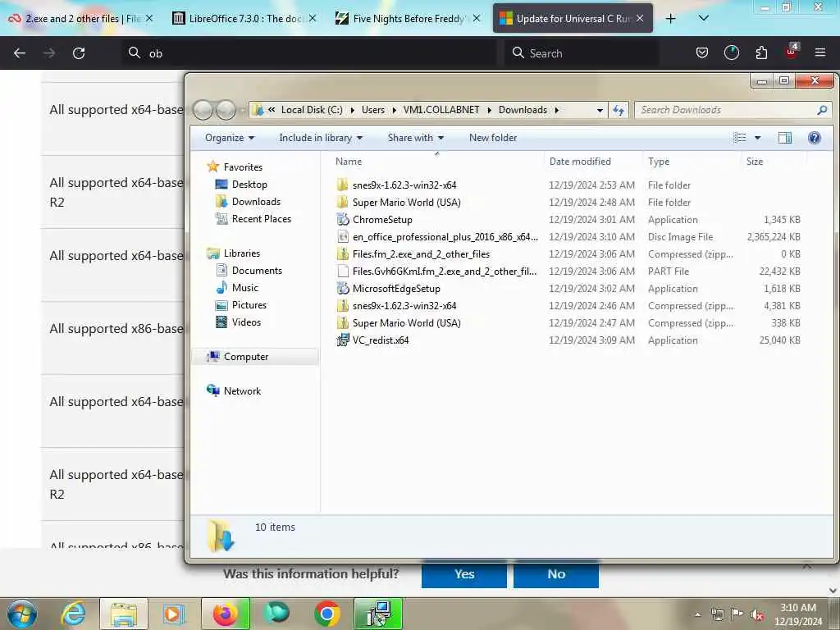Open Windows Media Player from the taskbar

[174, 614]
